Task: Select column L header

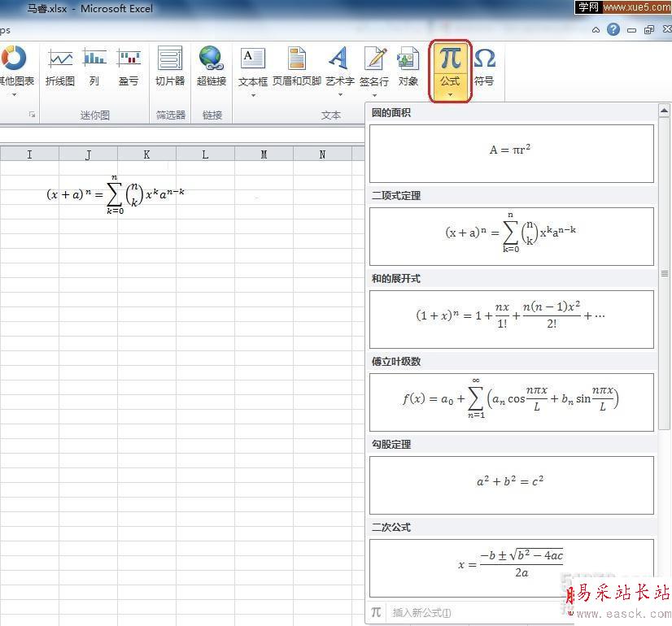Action: (205, 154)
